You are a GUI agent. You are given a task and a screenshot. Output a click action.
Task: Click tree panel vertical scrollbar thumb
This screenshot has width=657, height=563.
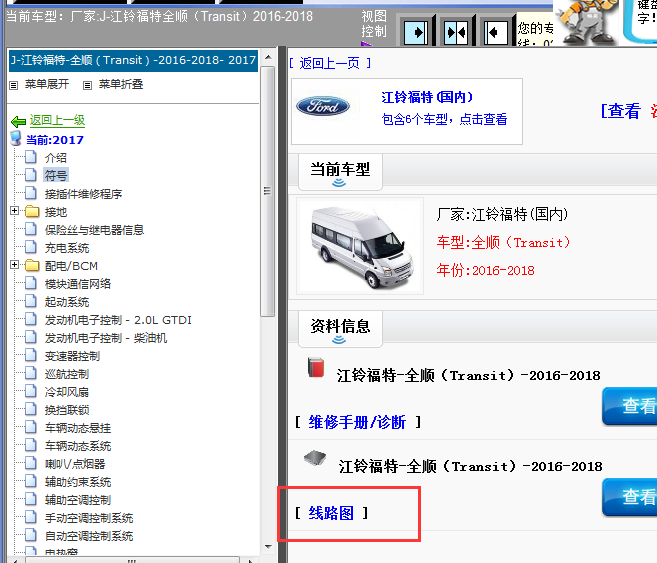(267, 191)
